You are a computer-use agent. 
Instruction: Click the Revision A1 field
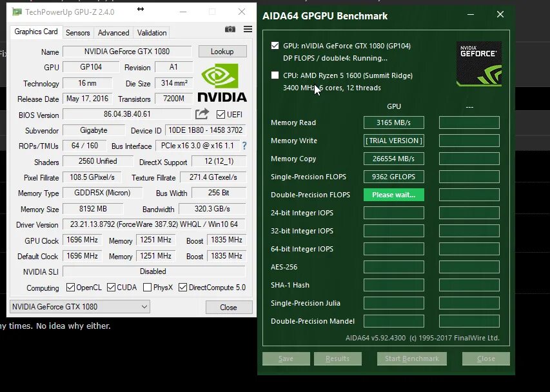174,67
